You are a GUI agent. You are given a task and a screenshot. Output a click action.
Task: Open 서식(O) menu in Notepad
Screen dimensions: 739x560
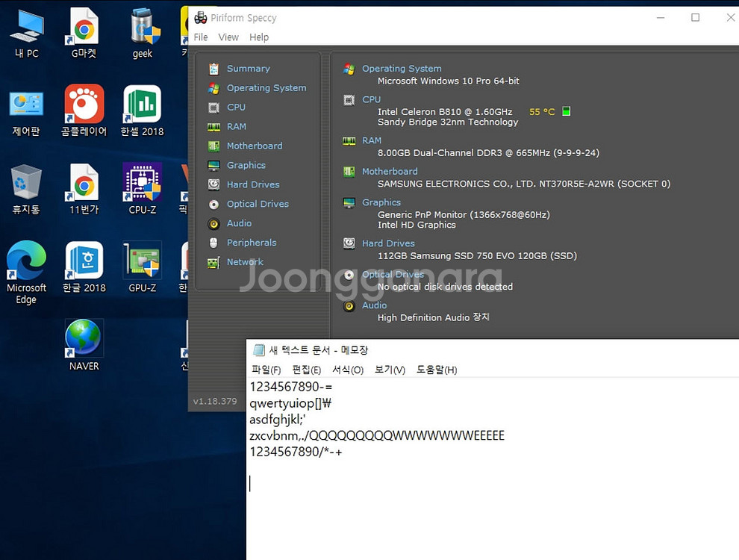[348, 370]
